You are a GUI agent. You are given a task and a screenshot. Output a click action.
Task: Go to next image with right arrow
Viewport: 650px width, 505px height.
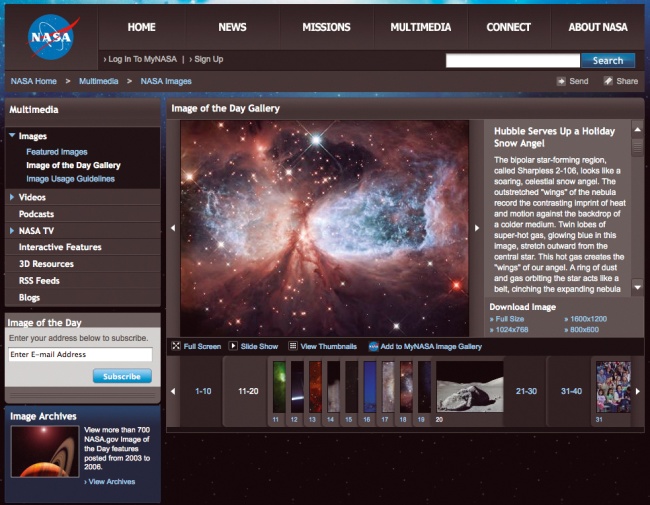(477, 228)
